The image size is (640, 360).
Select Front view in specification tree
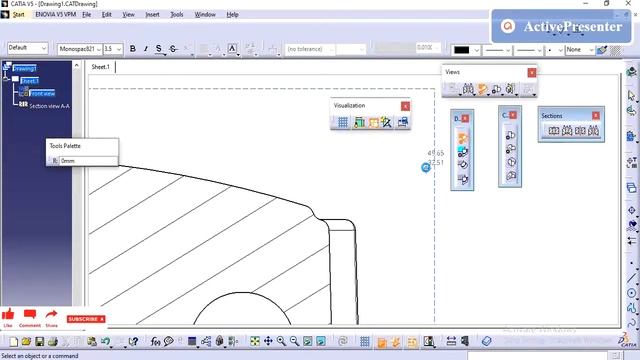pyautogui.click(x=42, y=93)
